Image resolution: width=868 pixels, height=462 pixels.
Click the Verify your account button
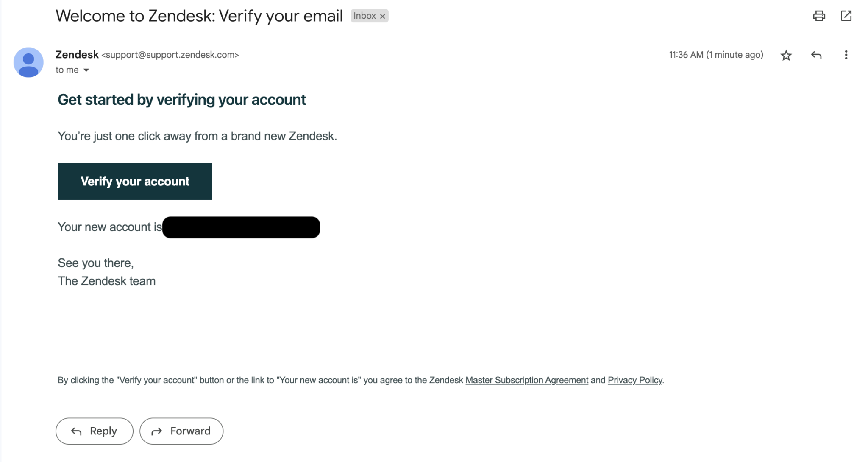[134, 181]
